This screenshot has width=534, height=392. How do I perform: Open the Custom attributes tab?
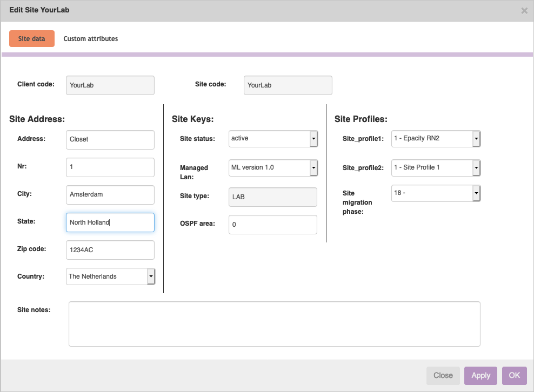point(90,39)
